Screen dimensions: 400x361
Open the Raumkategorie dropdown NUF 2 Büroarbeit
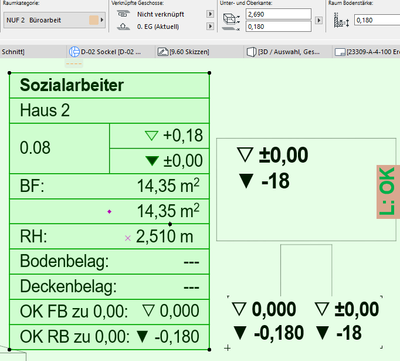click(54, 20)
